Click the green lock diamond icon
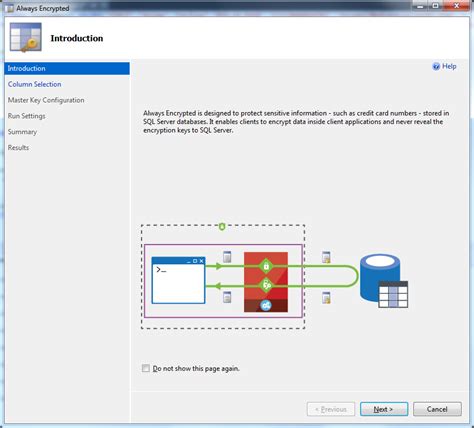Viewport: 474px width, 428px height. [x=266, y=266]
